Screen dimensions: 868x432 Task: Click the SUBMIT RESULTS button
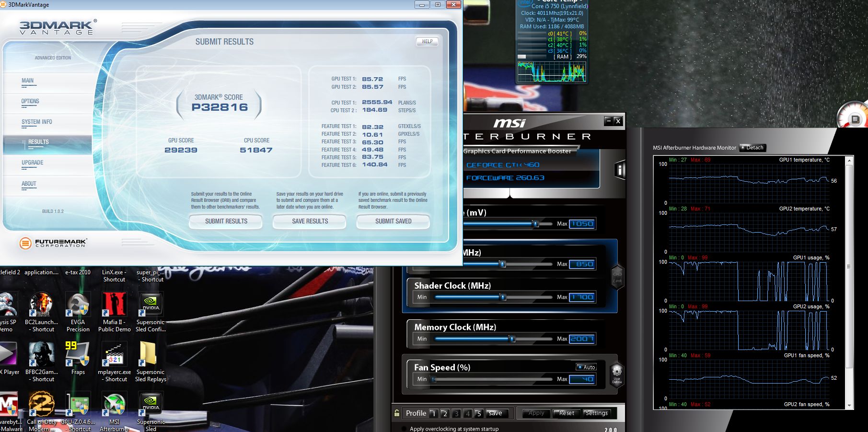226,221
